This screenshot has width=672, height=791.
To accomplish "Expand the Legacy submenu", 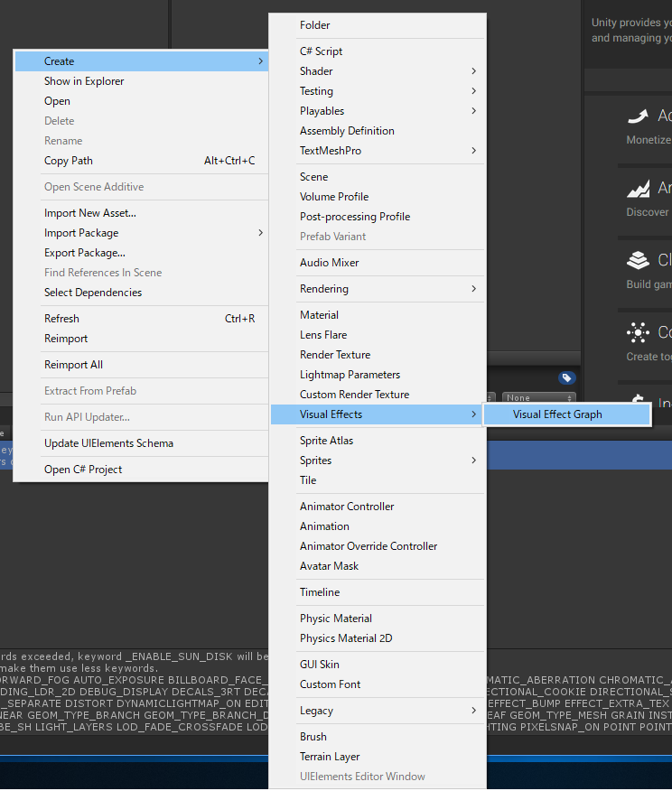I will pos(378,711).
